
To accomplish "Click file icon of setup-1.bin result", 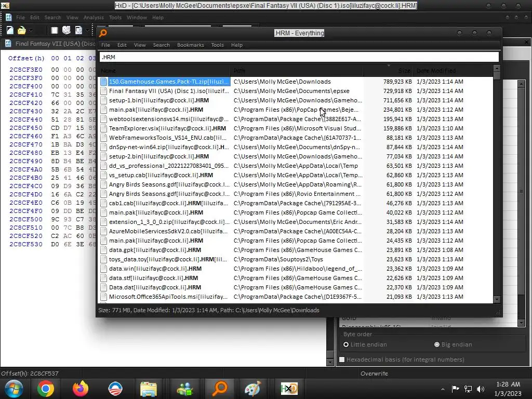I will coord(103,100).
